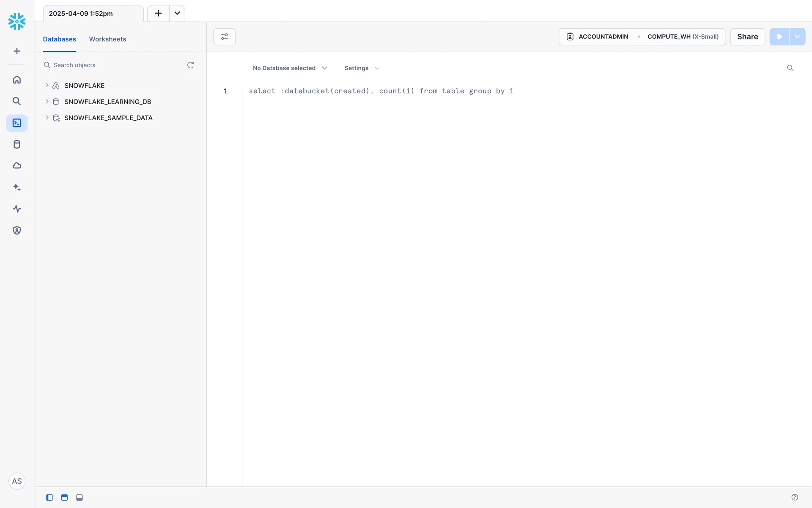Open the Monitoring activity icon
The image size is (812, 508).
tap(17, 209)
